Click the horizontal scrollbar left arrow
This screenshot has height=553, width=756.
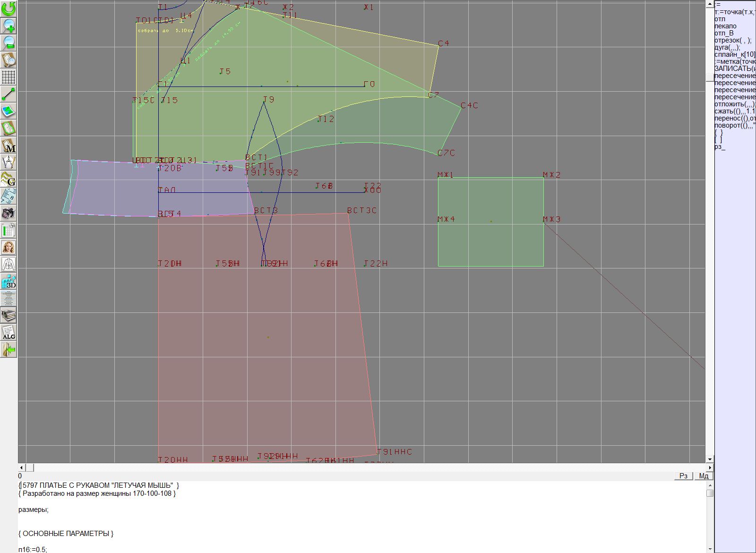point(21,467)
